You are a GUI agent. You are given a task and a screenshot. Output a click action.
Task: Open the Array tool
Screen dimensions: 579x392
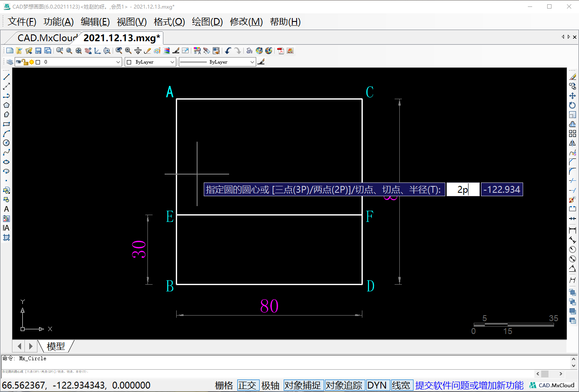coord(573,134)
